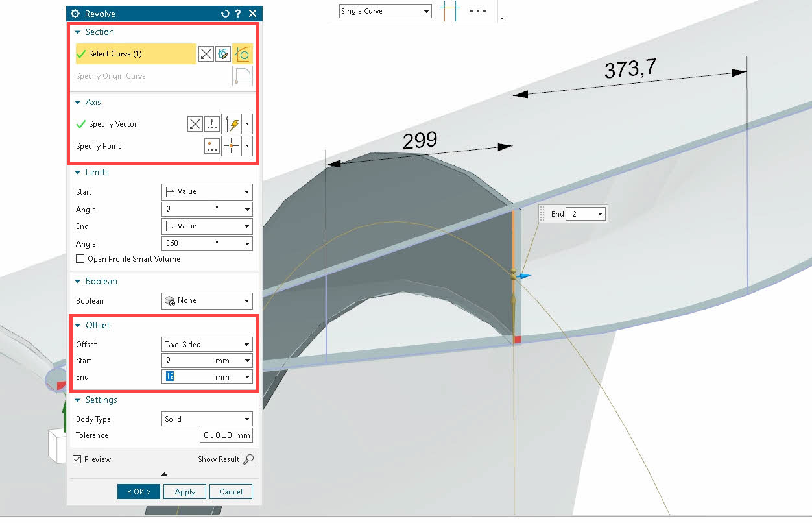Click the highlighted Curve selection icon

(243, 54)
